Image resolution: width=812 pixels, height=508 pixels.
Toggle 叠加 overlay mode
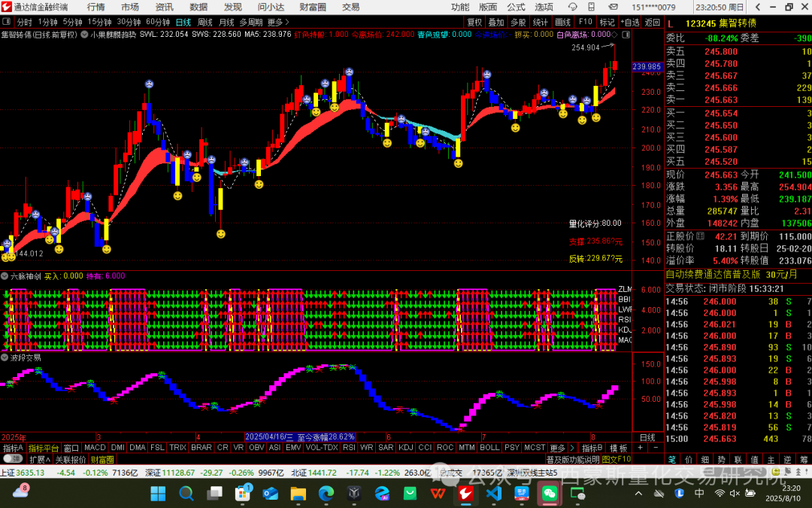(496, 23)
